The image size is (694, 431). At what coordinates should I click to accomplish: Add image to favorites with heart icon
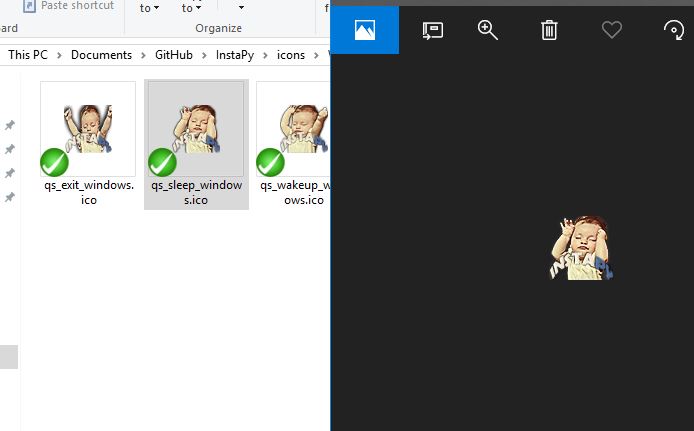tap(612, 30)
